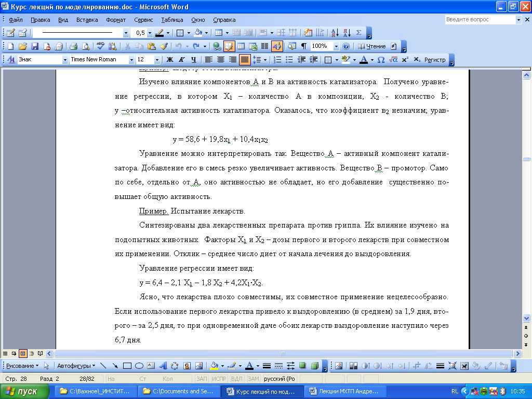The height and width of the screenshot is (399, 532).
Task: Open the Вставка menu
Action: tap(87, 20)
